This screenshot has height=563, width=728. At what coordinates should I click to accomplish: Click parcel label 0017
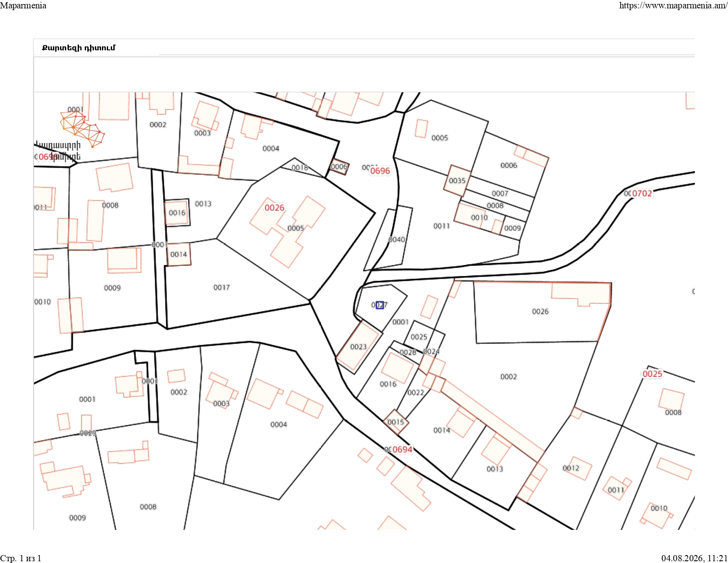point(221,287)
